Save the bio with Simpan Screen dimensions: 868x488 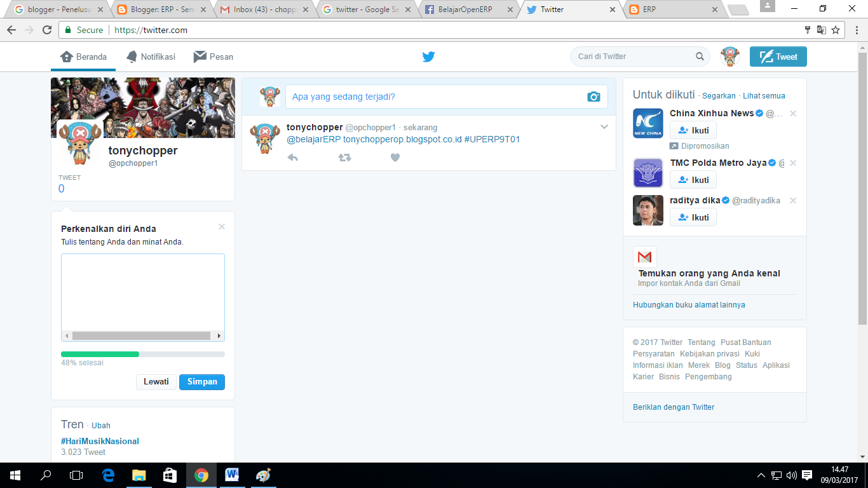202,382
